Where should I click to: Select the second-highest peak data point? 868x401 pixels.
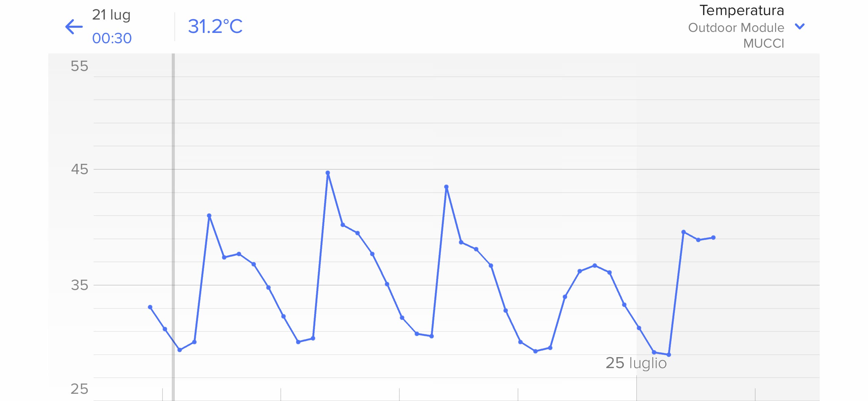446,187
